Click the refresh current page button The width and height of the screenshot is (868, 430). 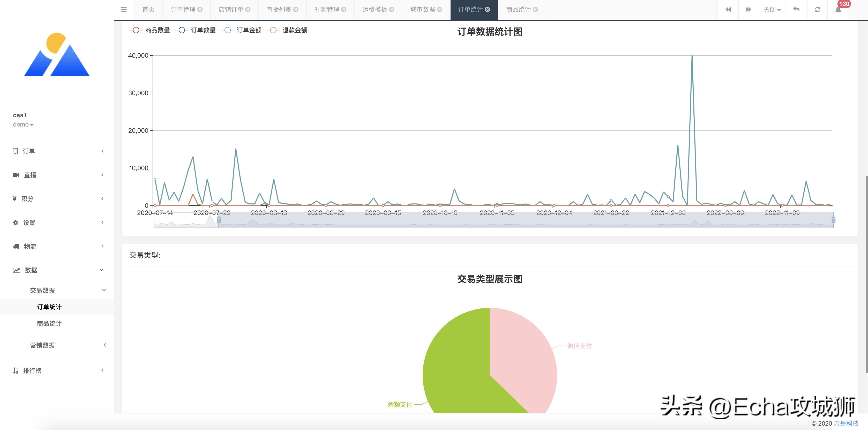(818, 9)
